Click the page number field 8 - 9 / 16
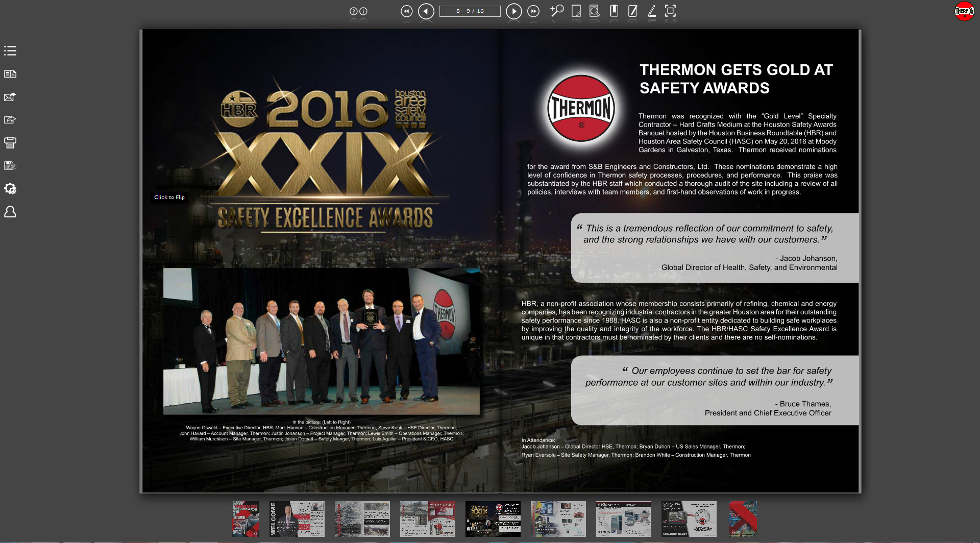 click(470, 11)
